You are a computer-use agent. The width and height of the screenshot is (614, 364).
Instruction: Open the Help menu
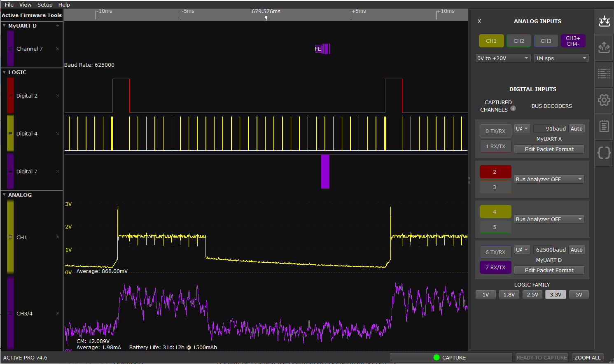[64, 5]
